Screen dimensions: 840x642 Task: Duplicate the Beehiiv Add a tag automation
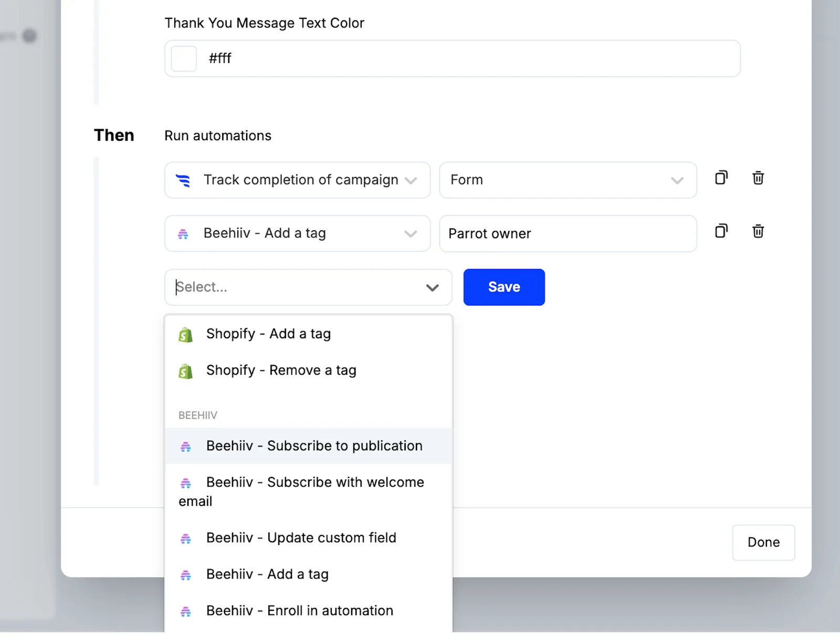pos(721,231)
